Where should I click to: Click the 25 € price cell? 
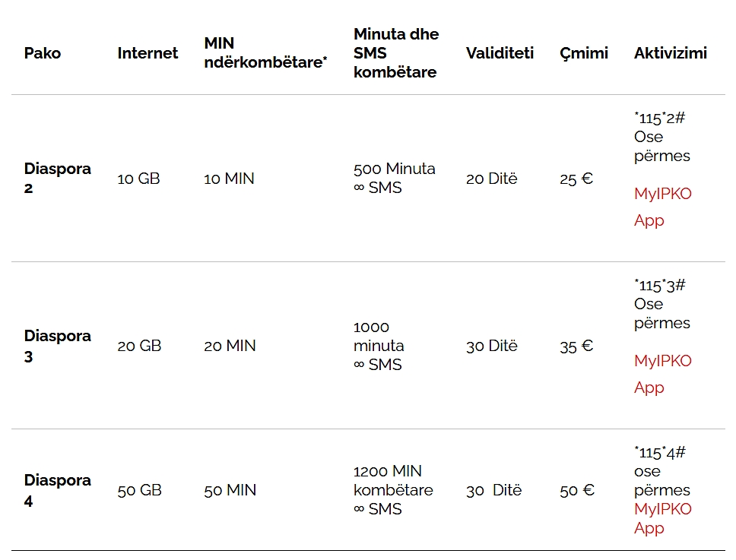[x=576, y=179]
